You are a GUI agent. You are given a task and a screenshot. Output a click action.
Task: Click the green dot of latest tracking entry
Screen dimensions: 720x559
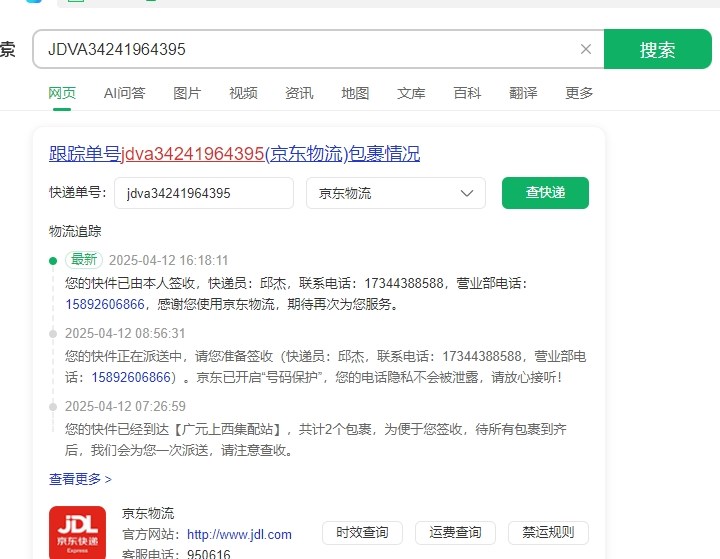coord(53,261)
